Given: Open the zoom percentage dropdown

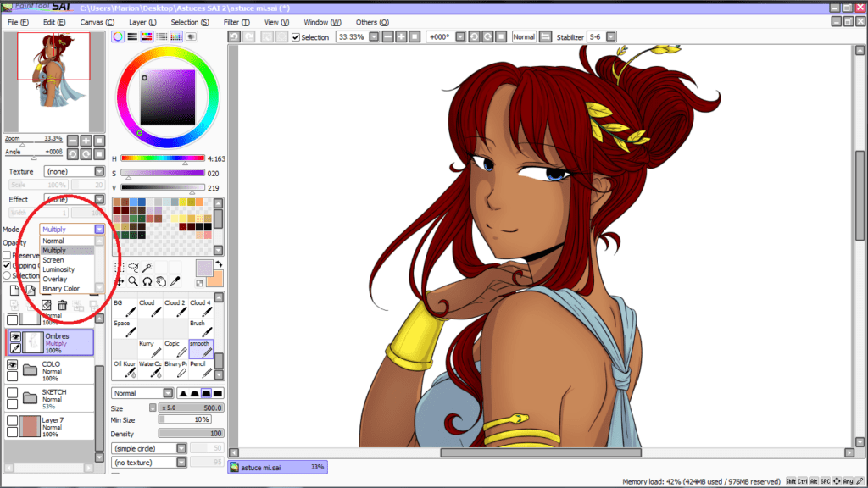Looking at the screenshot, I should [374, 37].
